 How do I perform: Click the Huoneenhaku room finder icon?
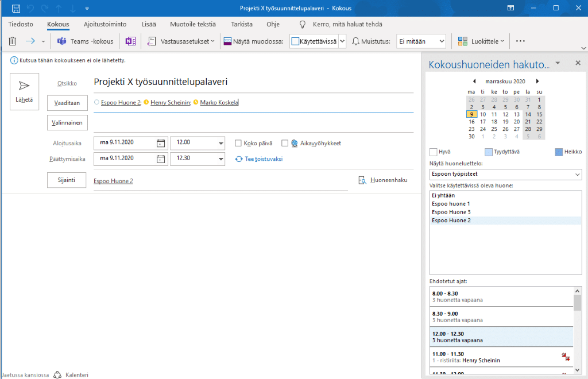[362, 180]
